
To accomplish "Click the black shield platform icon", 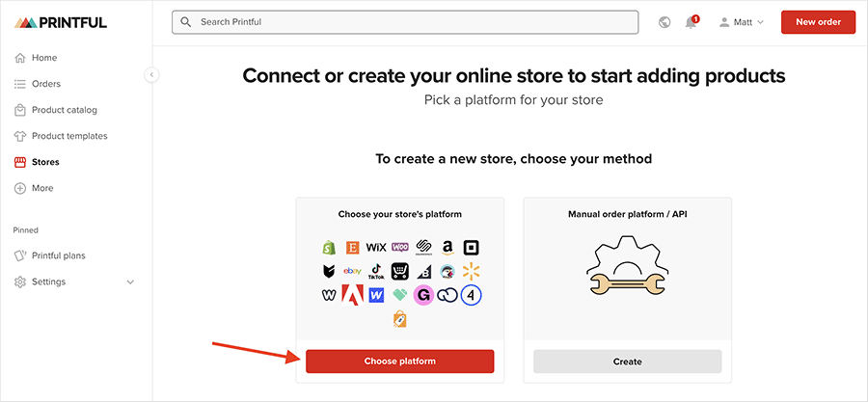I will point(329,271).
